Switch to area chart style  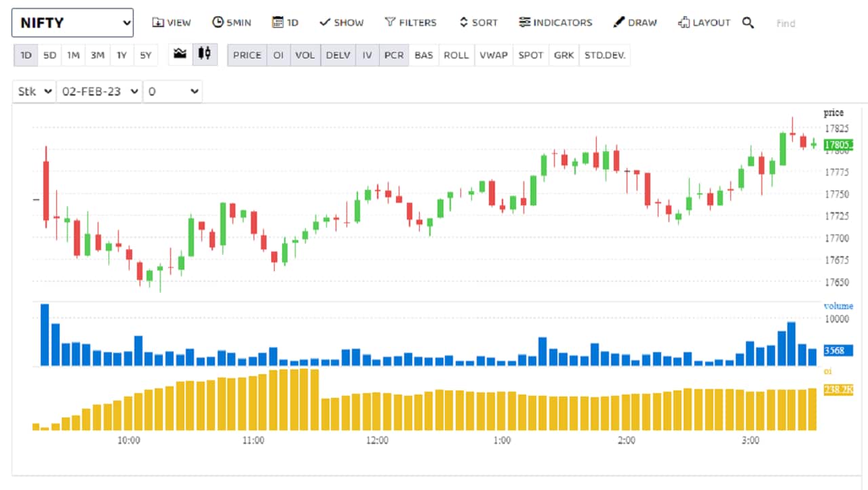click(x=180, y=55)
